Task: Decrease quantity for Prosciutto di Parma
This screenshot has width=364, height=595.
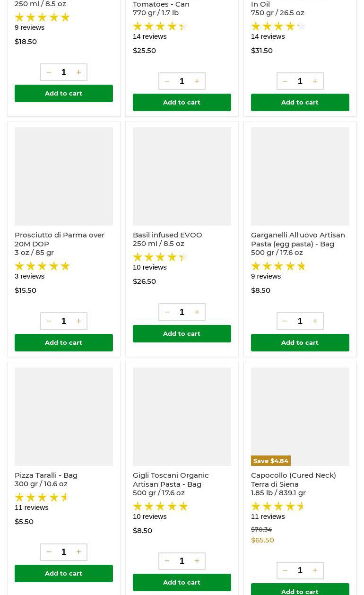Action: (x=49, y=321)
